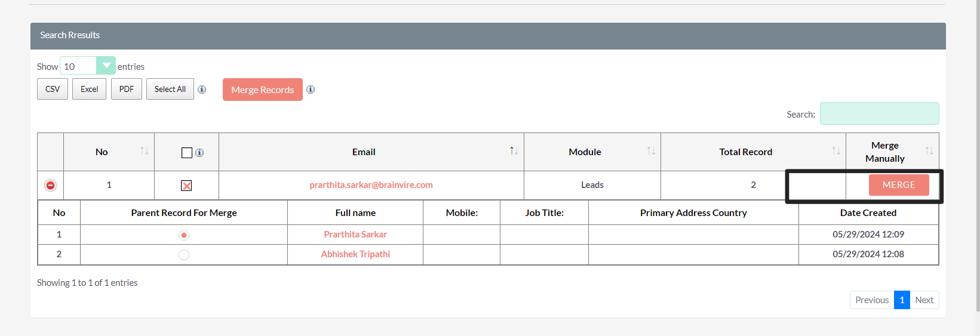Export results as CSV
The width and height of the screenshot is (980, 336).
coord(53,89)
